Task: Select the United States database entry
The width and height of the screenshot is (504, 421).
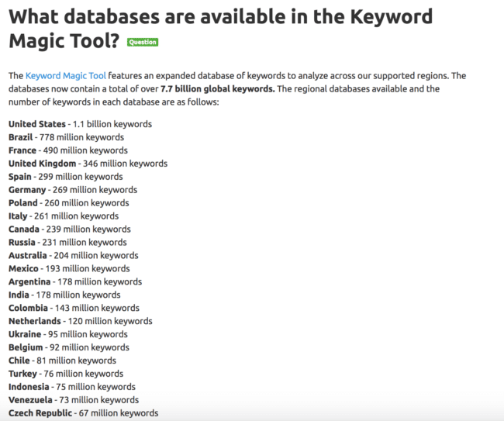Action: 81,124
